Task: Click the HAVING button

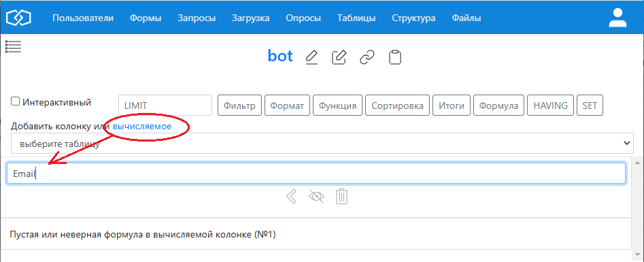Action: (550, 105)
